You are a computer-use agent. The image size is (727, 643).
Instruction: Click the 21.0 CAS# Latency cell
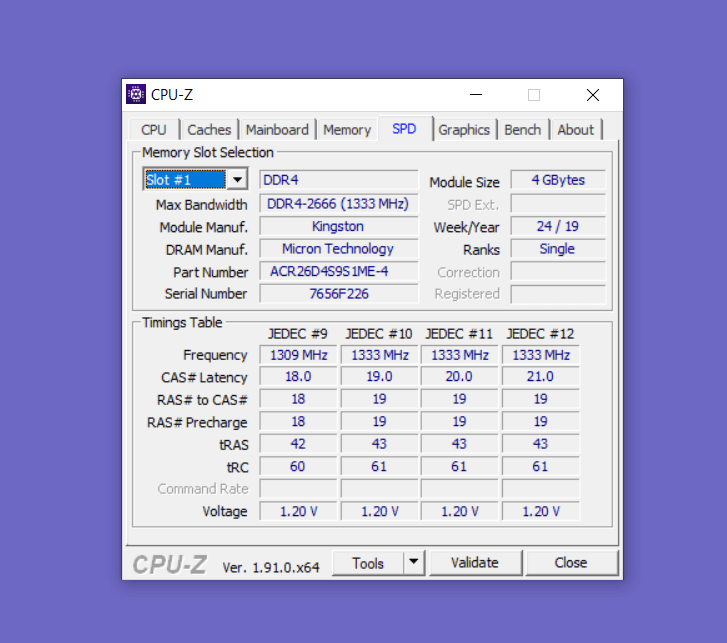[541, 376]
